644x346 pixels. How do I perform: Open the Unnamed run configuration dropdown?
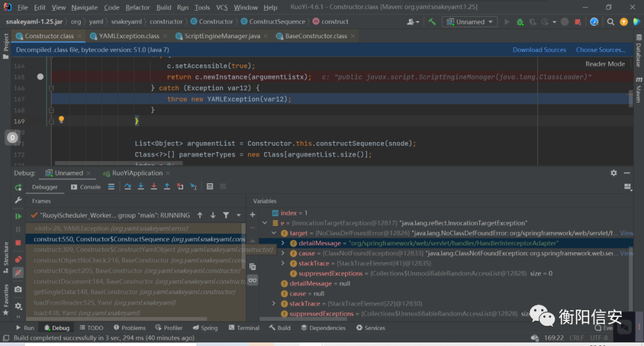click(470, 22)
